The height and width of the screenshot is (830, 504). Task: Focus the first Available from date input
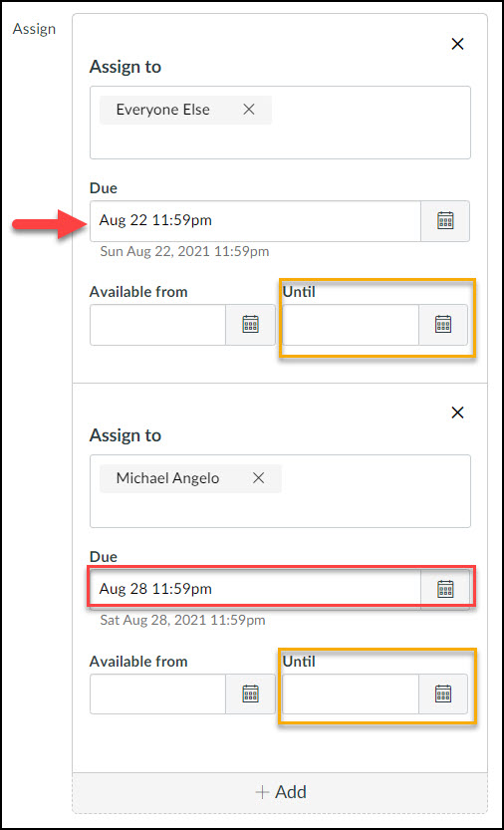pyautogui.click(x=157, y=325)
